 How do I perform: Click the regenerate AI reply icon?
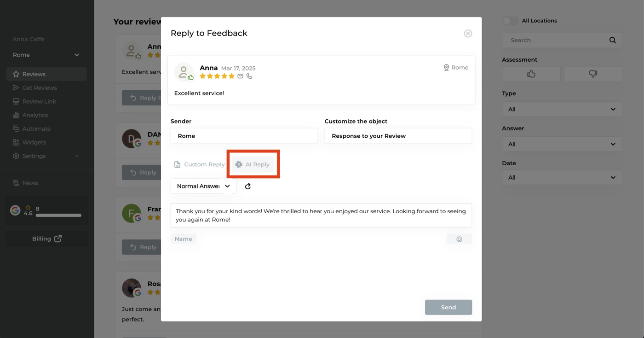(x=248, y=186)
